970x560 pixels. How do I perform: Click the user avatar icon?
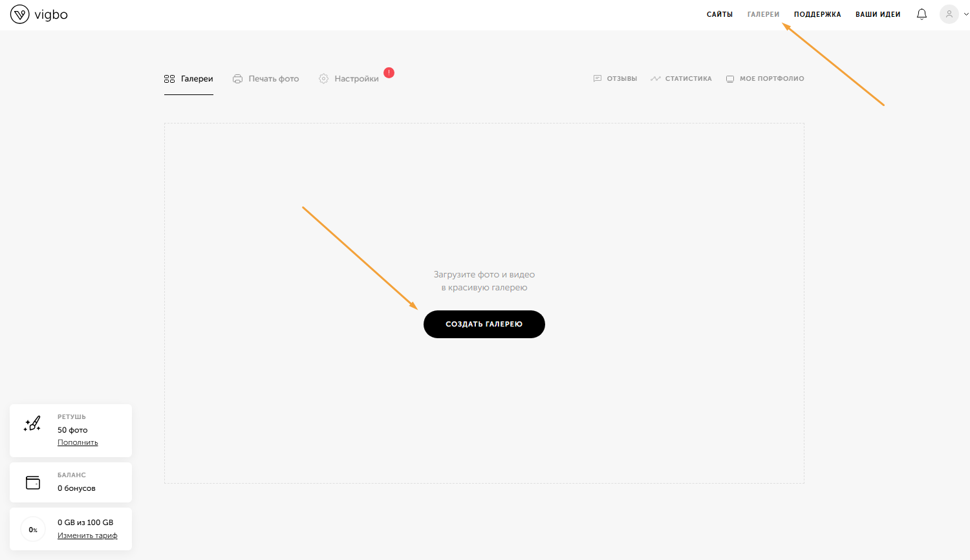tap(949, 14)
